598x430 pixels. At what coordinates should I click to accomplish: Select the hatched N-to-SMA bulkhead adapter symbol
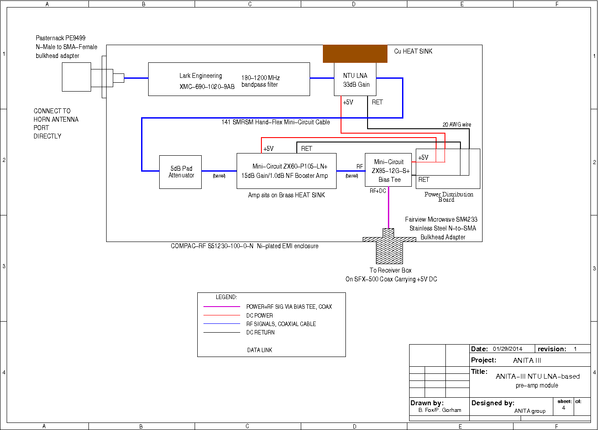(389, 246)
